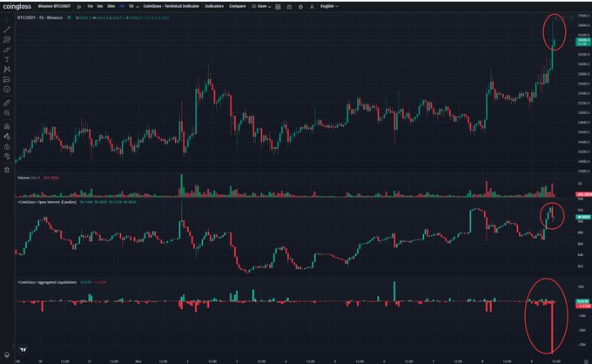Viewport: 592px width, 364px height.
Task: Open the chart patterns tool
Action: pos(7,70)
